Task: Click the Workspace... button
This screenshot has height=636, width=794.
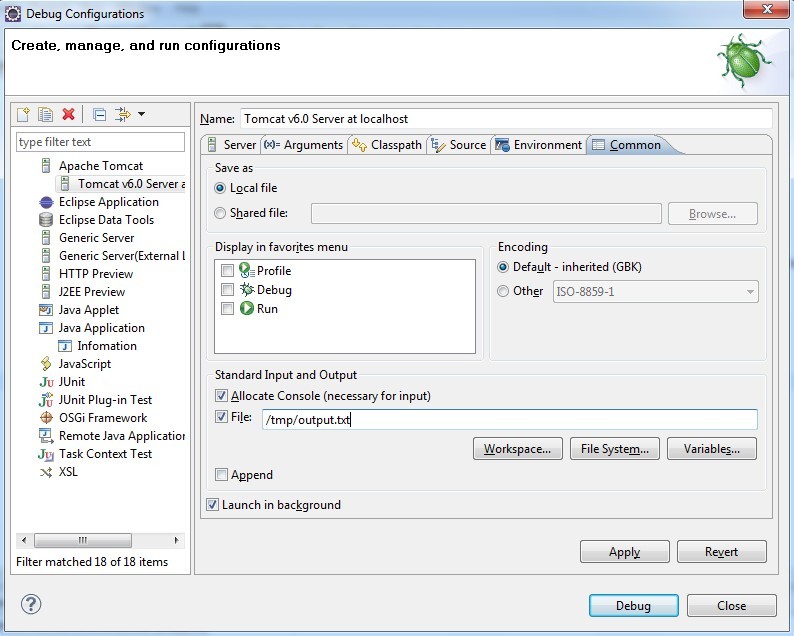Action: pyautogui.click(x=518, y=449)
